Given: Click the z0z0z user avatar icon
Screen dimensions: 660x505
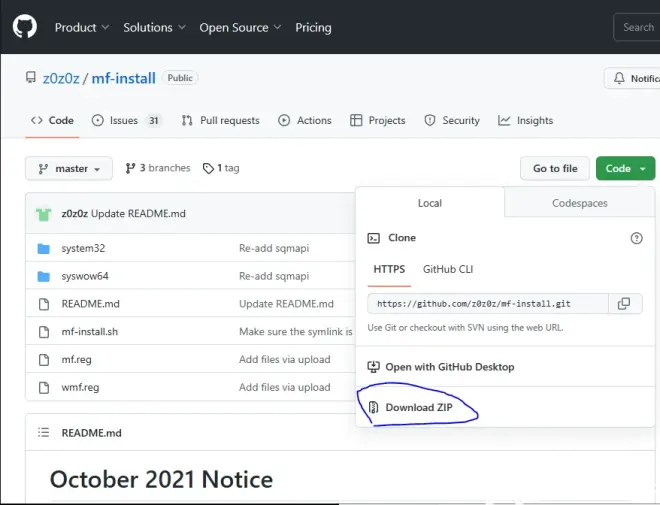Looking at the screenshot, I should click(x=44, y=213).
